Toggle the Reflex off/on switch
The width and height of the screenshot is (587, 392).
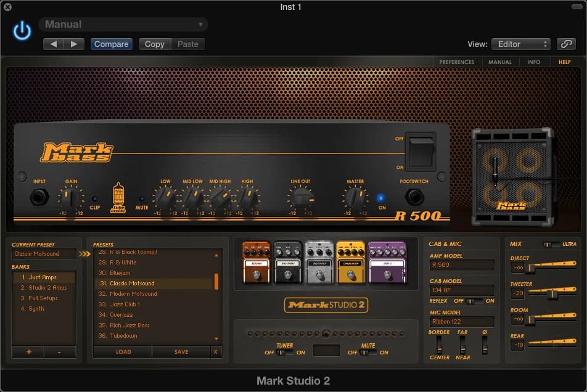tap(474, 301)
